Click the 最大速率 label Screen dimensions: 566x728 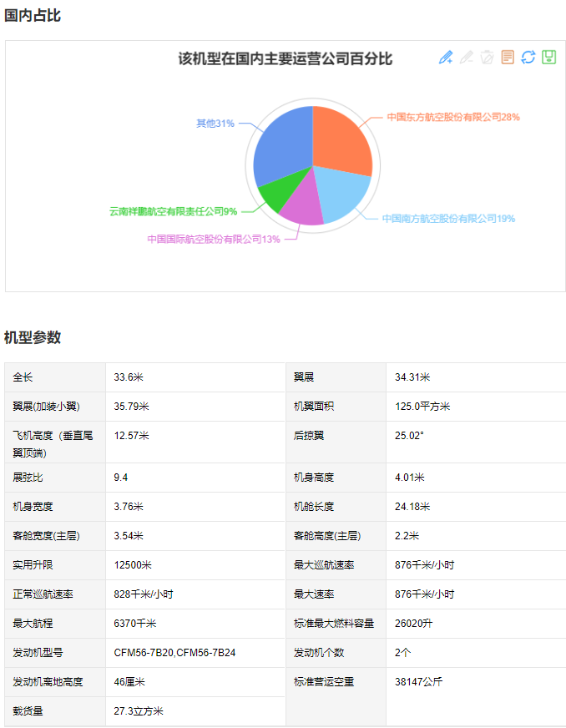click(x=314, y=594)
